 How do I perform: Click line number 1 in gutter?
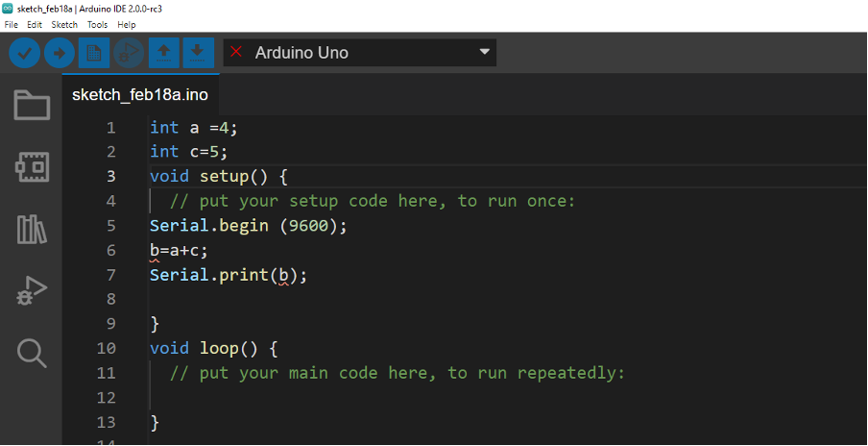click(110, 129)
